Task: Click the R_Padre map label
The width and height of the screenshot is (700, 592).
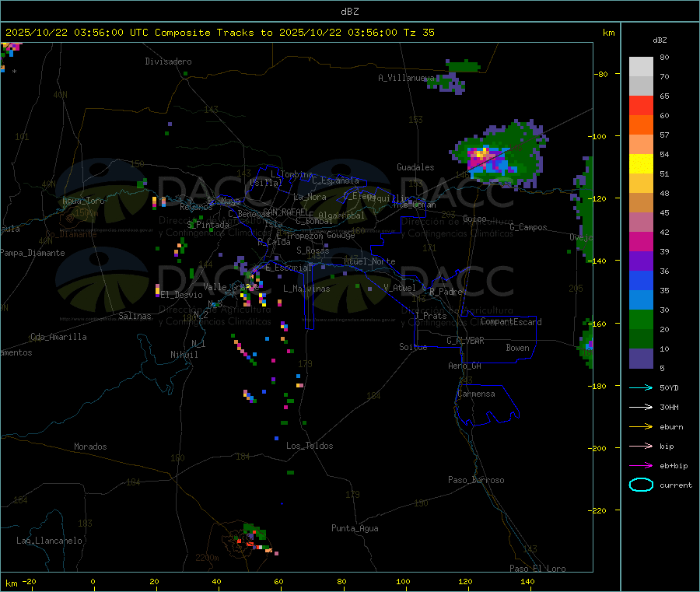Action: click(x=446, y=292)
